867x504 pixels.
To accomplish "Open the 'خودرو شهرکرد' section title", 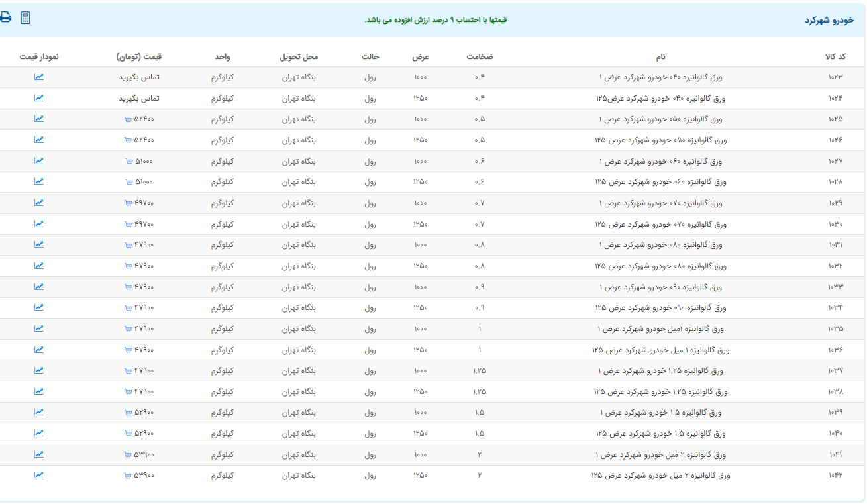I will coord(829,20).
